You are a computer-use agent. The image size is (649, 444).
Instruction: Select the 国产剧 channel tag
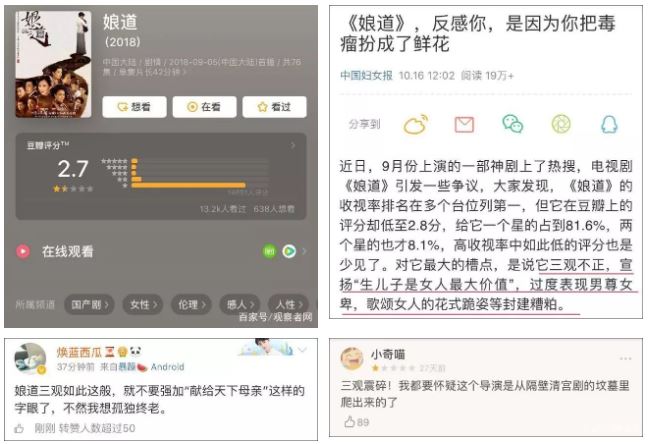(x=89, y=305)
